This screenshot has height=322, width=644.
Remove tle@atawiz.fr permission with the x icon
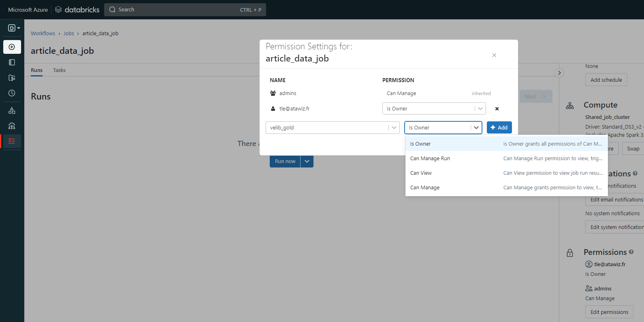point(497,109)
